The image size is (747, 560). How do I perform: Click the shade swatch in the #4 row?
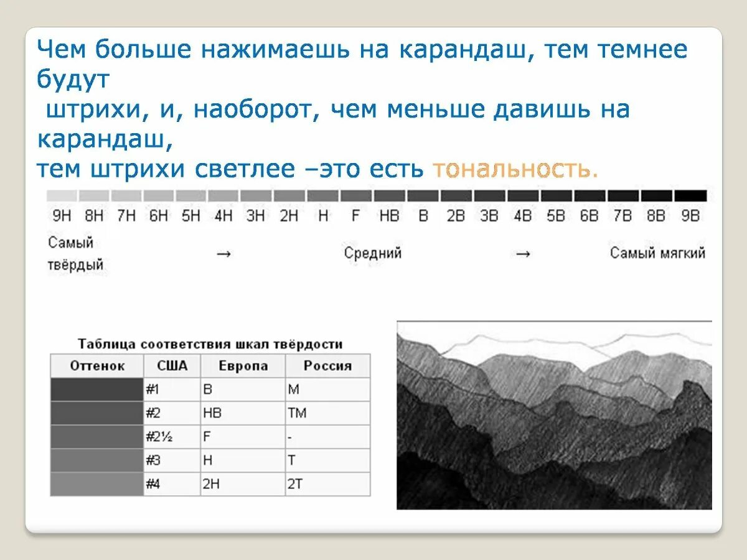click(96, 484)
